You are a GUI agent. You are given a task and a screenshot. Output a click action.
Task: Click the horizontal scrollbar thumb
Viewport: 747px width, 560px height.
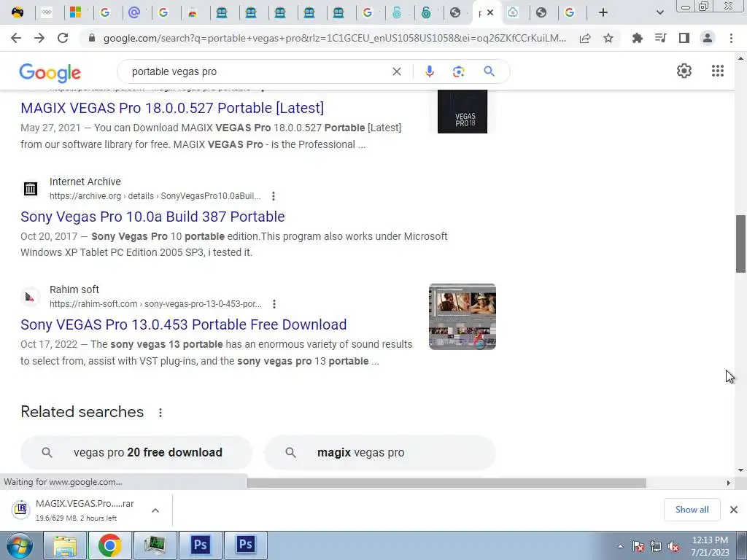pos(446,483)
